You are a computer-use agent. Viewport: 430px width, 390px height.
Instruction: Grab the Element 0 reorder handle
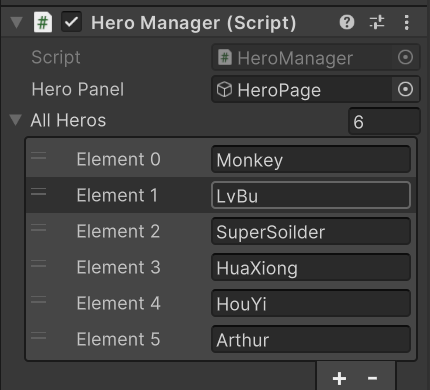pos(39,156)
